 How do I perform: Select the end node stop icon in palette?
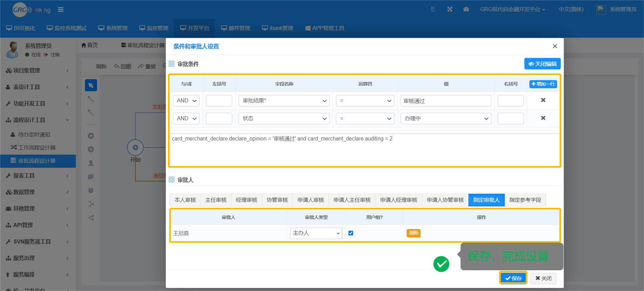pyautogui.click(x=91, y=149)
